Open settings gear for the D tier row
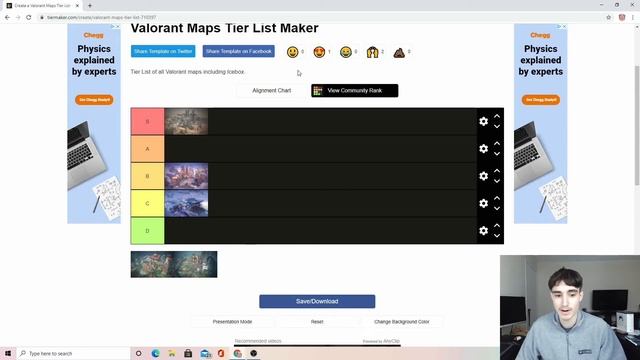The height and width of the screenshot is (360, 640). [x=483, y=231]
